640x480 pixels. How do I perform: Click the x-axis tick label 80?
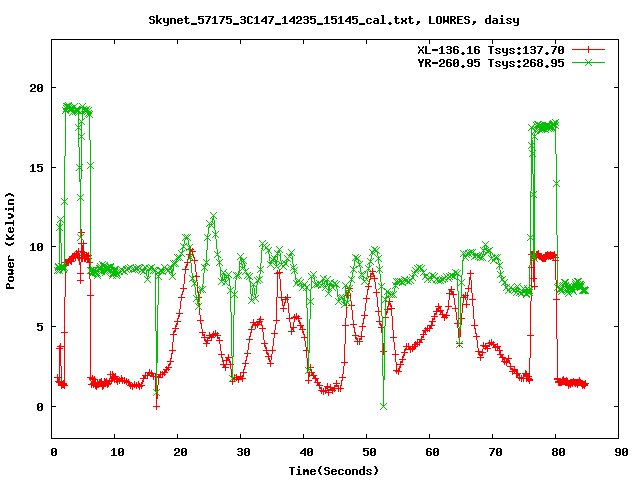[558, 452]
